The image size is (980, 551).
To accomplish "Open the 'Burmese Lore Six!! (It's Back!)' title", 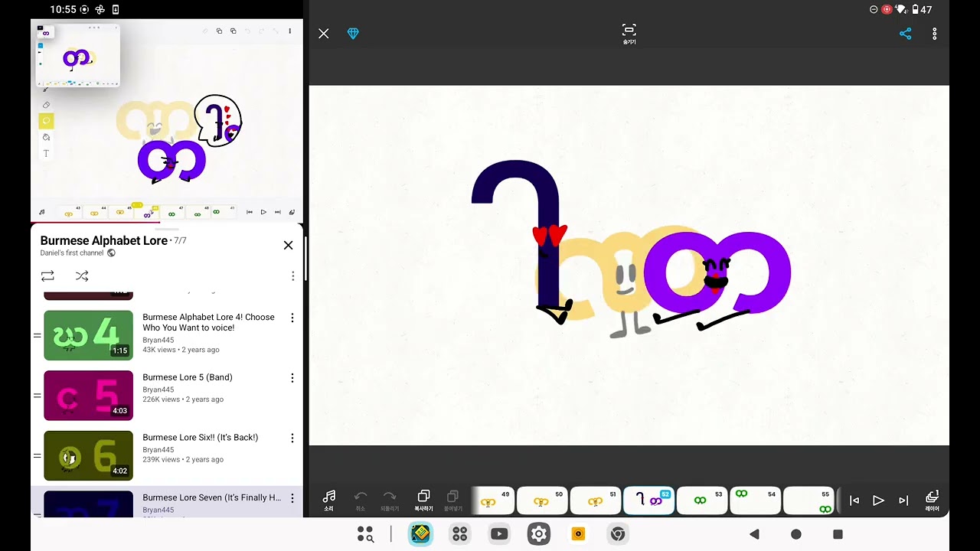I will [x=201, y=438].
